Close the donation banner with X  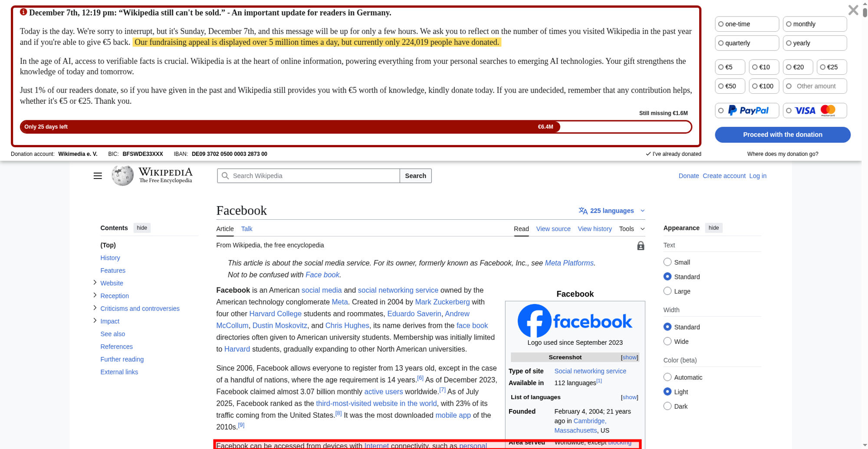[x=853, y=10]
